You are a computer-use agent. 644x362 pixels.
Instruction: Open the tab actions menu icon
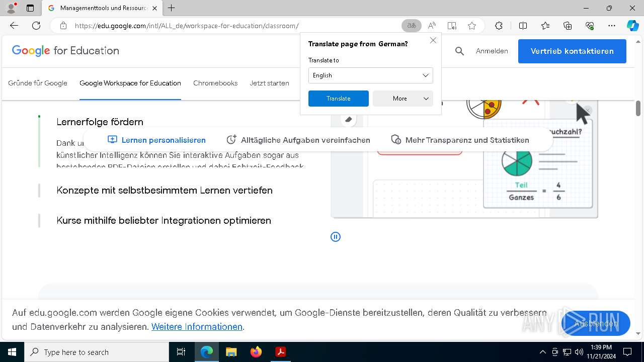click(x=30, y=8)
